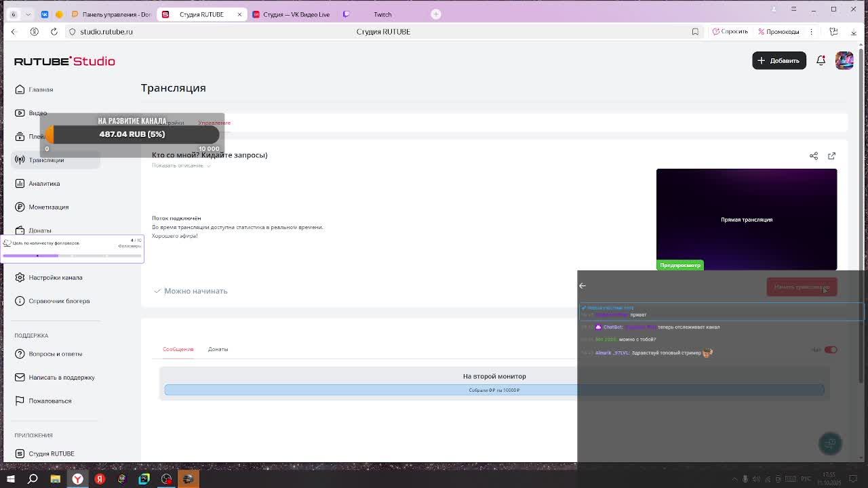
Task: Click the Добавить button
Action: coord(778,60)
